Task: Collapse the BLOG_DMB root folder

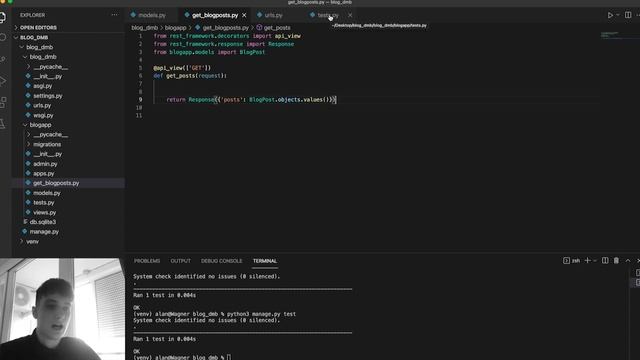Action: point(34,38)
